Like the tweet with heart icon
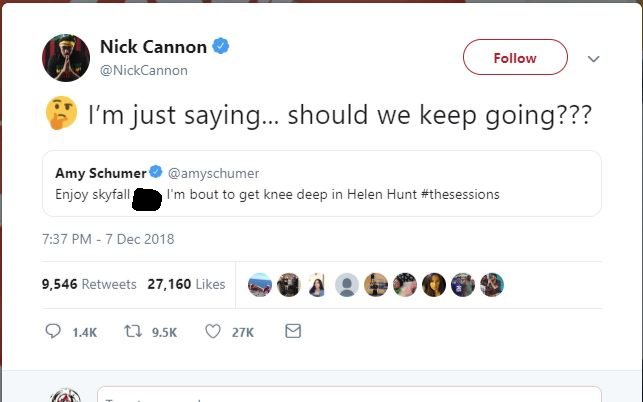This screenshot has height=402, width=643. click(212, 331)
